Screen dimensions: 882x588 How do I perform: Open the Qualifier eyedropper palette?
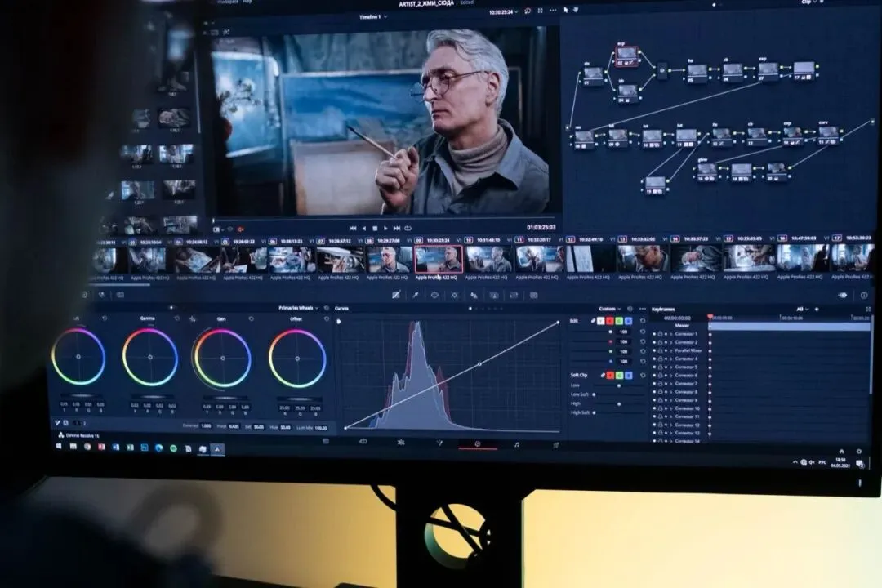(x=416, y=295)
